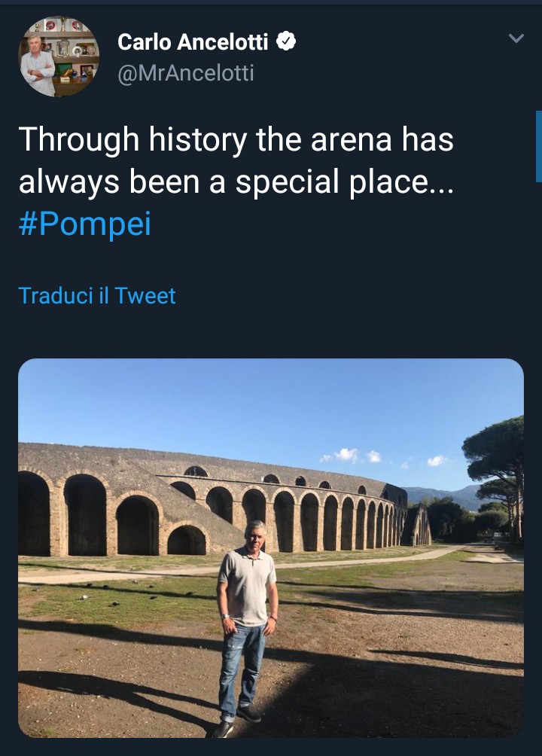Go to the @MrAncelotti handle

(x=185, y=73)
